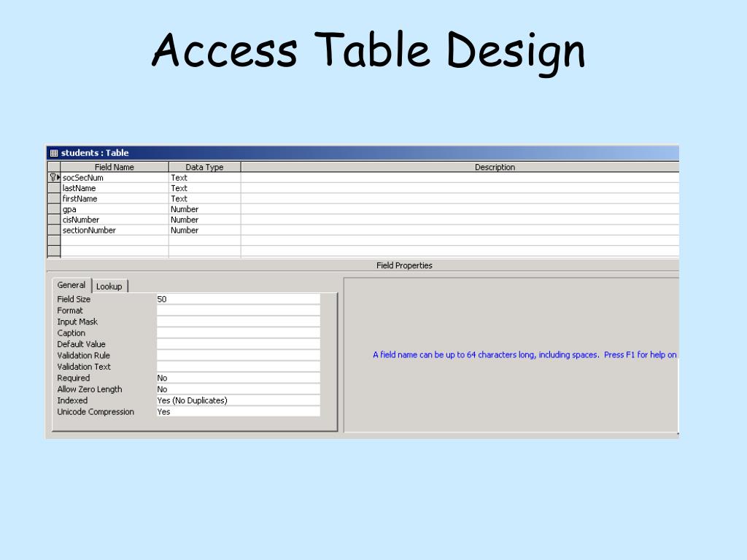Click the Format property box
Screen dimensions: 747x560
[x=239, y=311]
